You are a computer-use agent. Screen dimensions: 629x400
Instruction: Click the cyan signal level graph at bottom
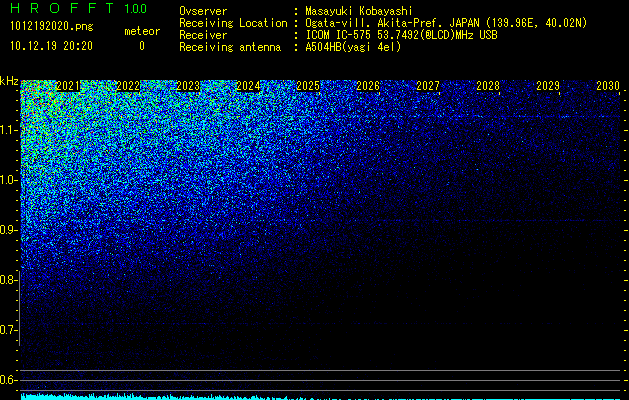coord(321,397)
